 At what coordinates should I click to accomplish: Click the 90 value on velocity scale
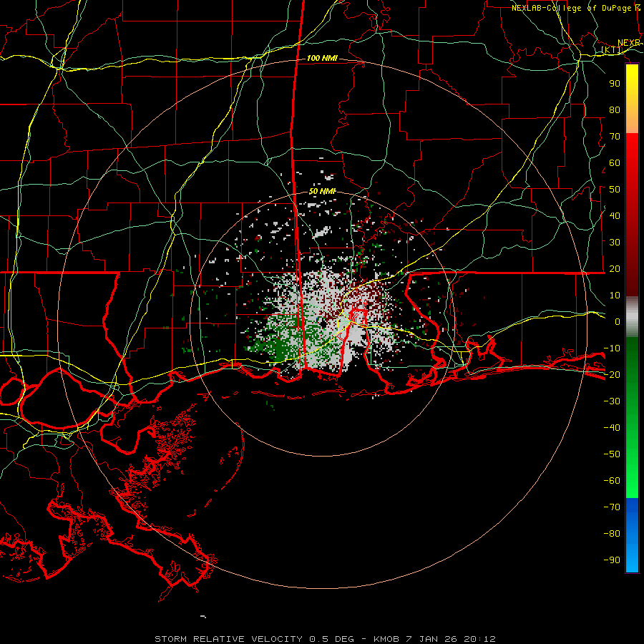point(615,84)
